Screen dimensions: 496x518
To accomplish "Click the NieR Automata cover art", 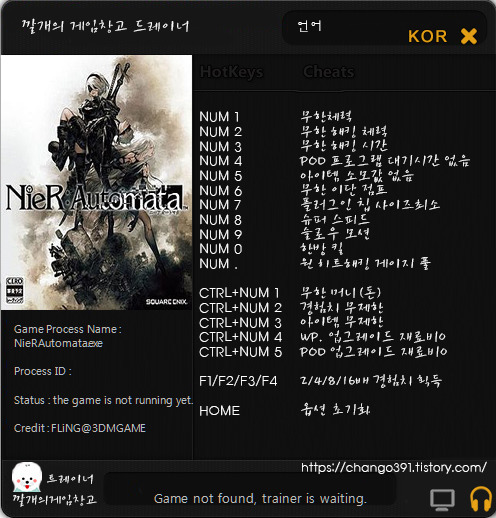I will (97, 182).
